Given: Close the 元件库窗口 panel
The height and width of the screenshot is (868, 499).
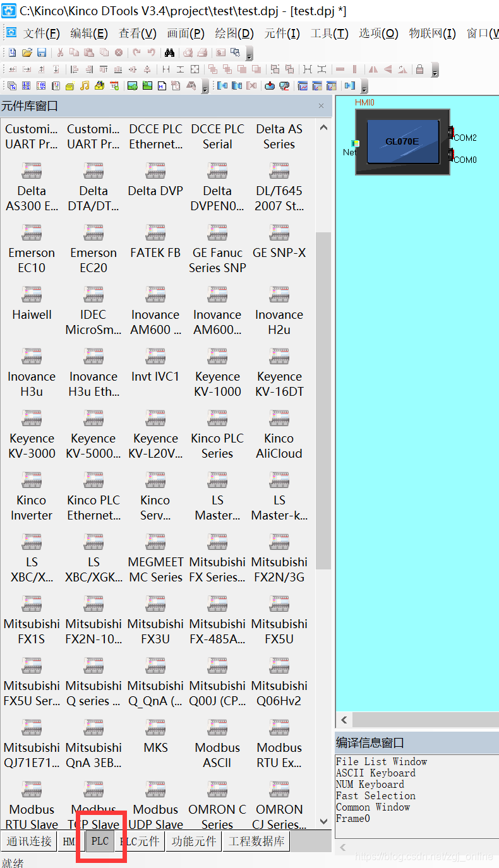Looking at the screenshot, I should pos(321,106).
